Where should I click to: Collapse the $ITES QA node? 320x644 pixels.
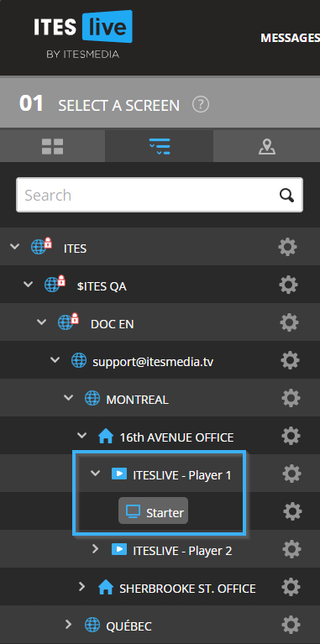(x=29, y=284)
